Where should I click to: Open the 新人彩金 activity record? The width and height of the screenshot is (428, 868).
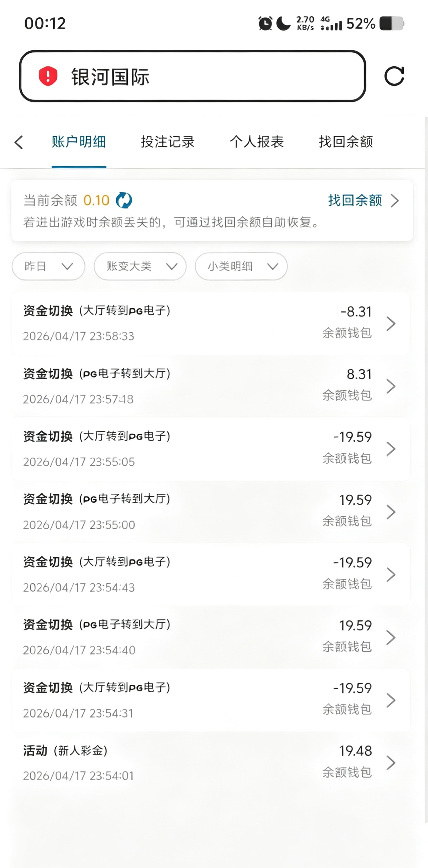pos(202,763)
